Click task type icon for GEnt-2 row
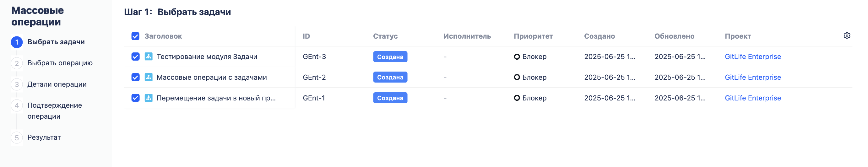 [149, 77]
